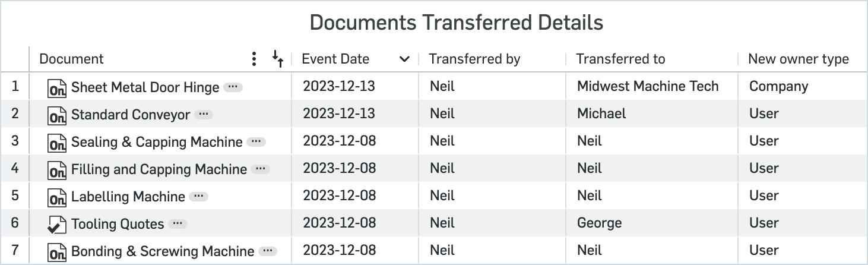Image resolution: width=868 pixels, height=265 pixels.
Task: Expand the Event Date column dropdown chevron
Action: pyautogui.click(x=404, y=59)
